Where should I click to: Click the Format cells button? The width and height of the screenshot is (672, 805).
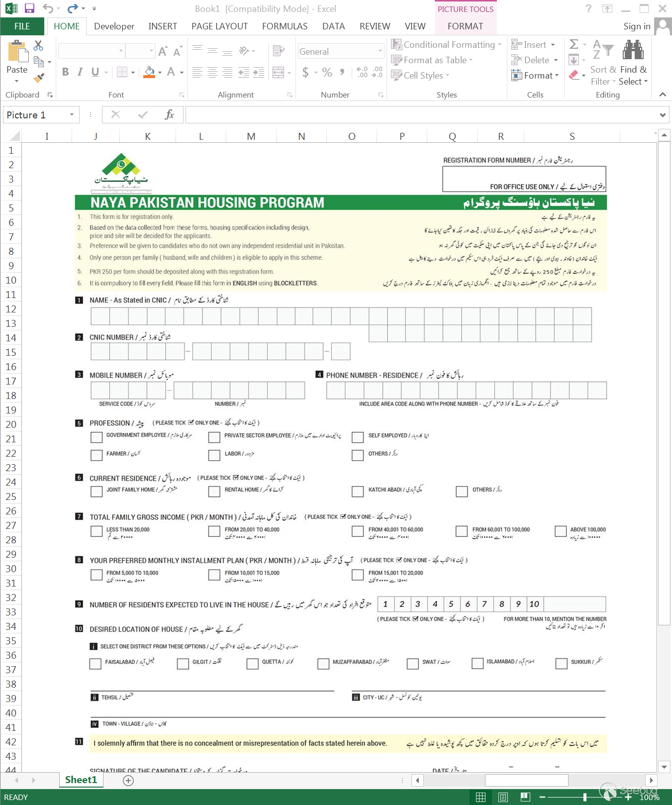pyautogui.click(x=535, y=75)
